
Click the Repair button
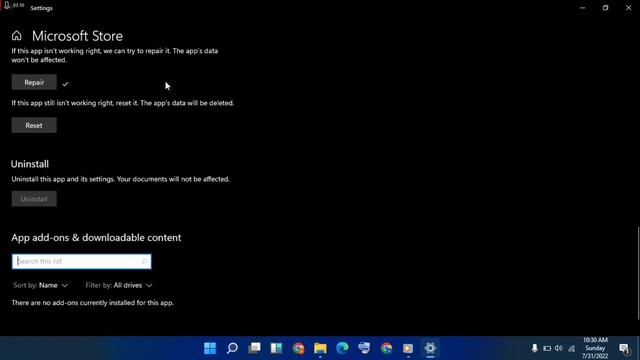coord(34,82)
